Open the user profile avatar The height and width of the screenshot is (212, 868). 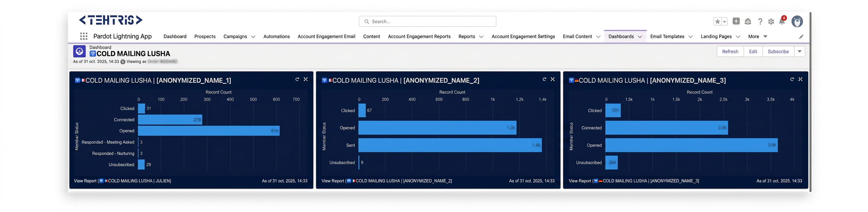tap(797, 22)
